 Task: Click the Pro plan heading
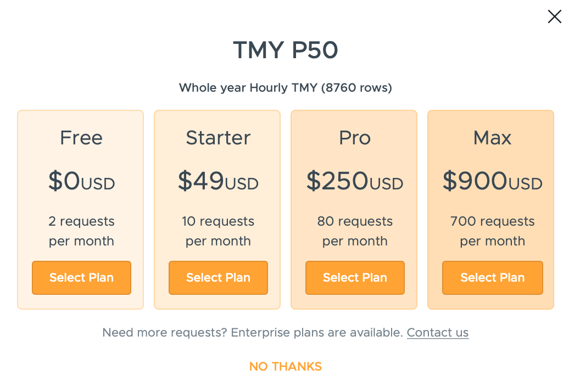[355, 138]
